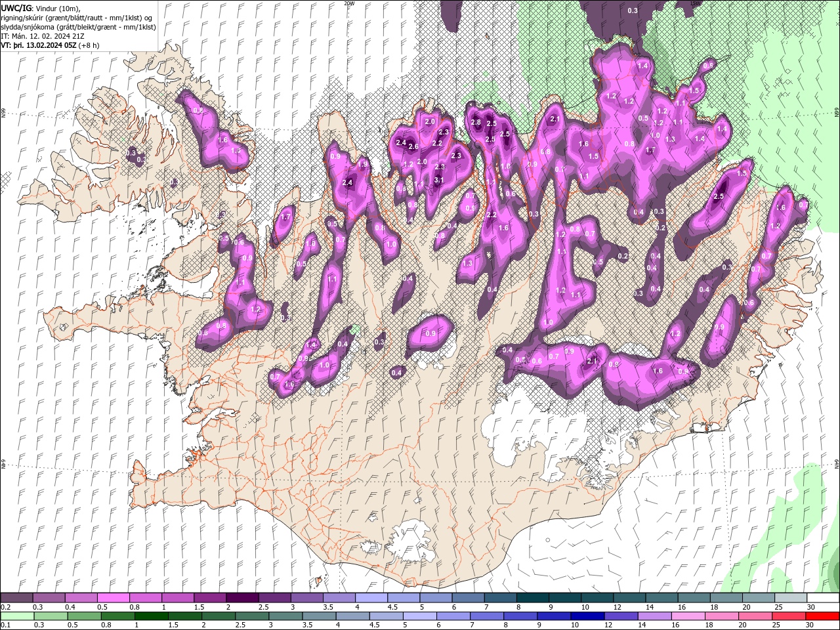This screenshot has height=630, width=840.
Task: Click the 0.2–0.3 gray-purple snow legend swatch
Action: click(x=16, y=598)
